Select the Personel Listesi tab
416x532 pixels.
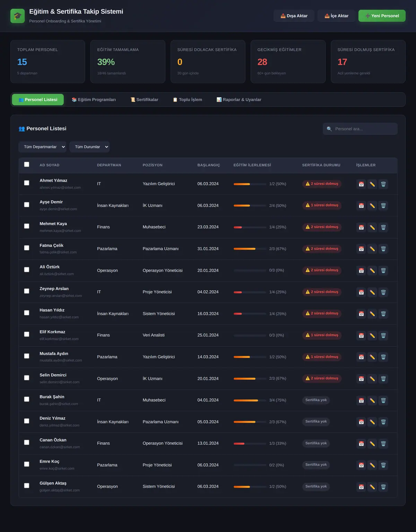pos(38,100)
